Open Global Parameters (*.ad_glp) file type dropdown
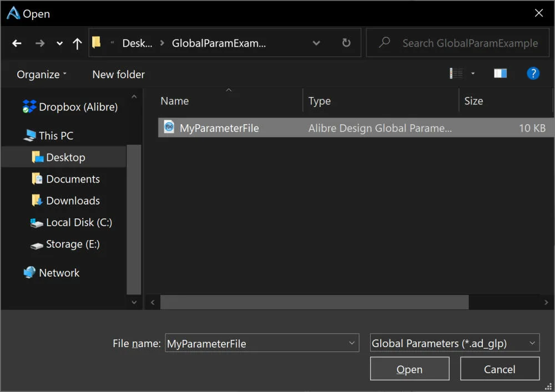The image size is (555, 392). point(455,343)
